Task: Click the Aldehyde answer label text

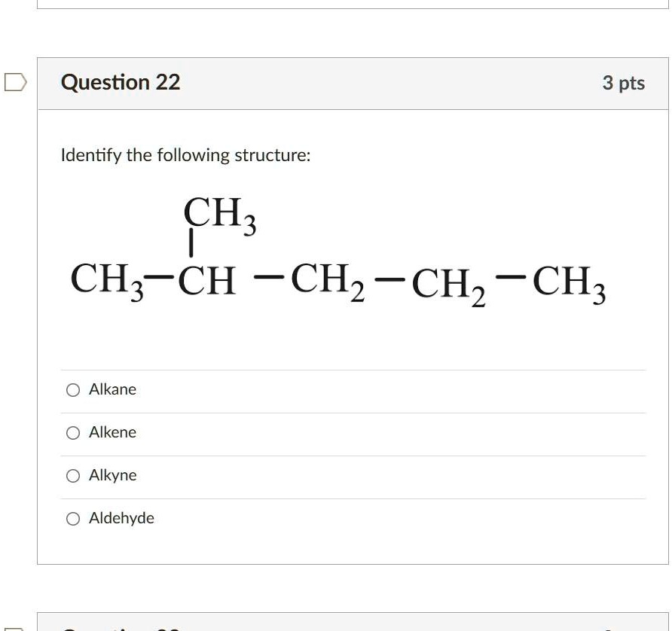Action: [121, 518]
